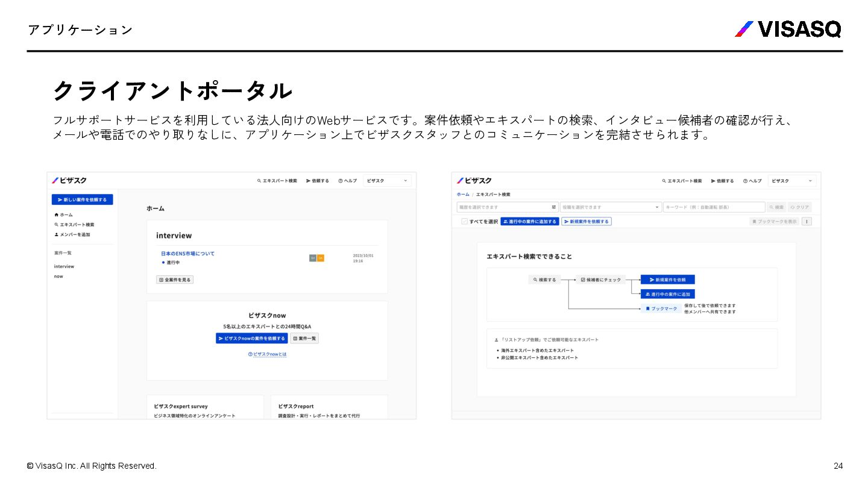This screenshot has height=488, width=868.
Task: Click the page number 24
Action: click(838, 466)
